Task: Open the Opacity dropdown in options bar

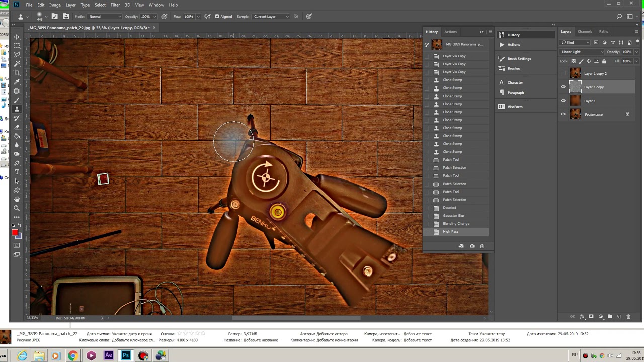Action: (154, 16)
